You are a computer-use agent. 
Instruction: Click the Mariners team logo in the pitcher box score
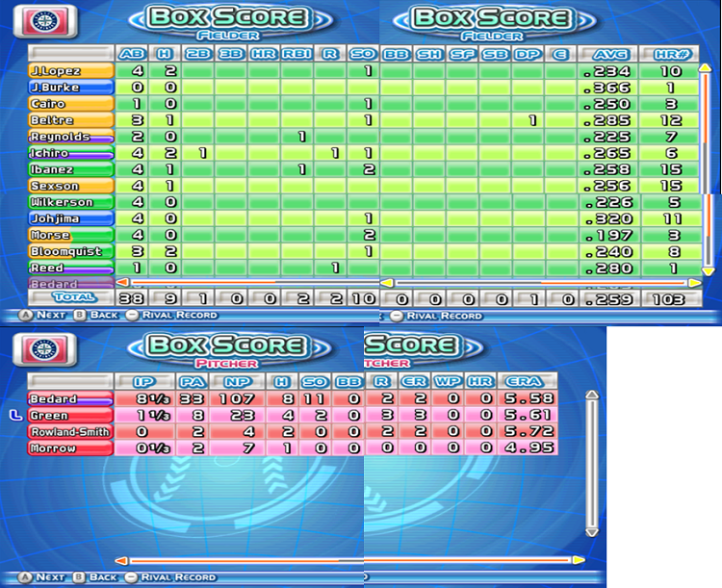(x=44, y=349)
